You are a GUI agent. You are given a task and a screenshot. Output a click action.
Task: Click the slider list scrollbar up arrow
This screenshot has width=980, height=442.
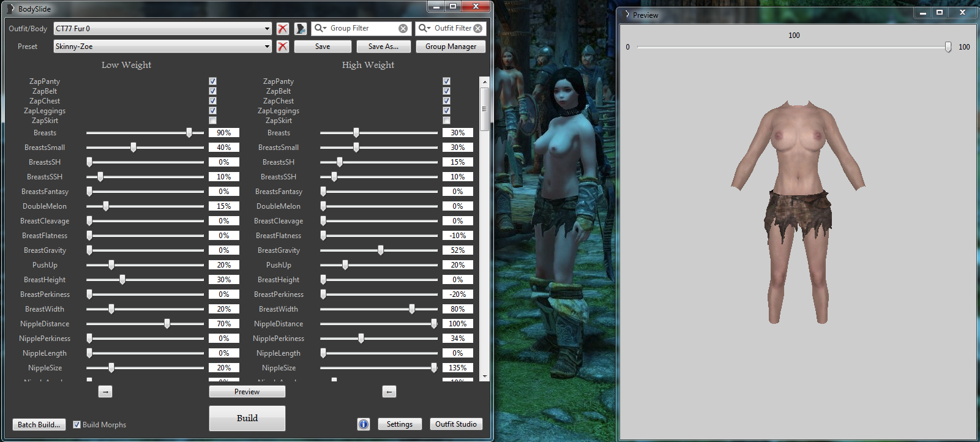click(485, 81)
